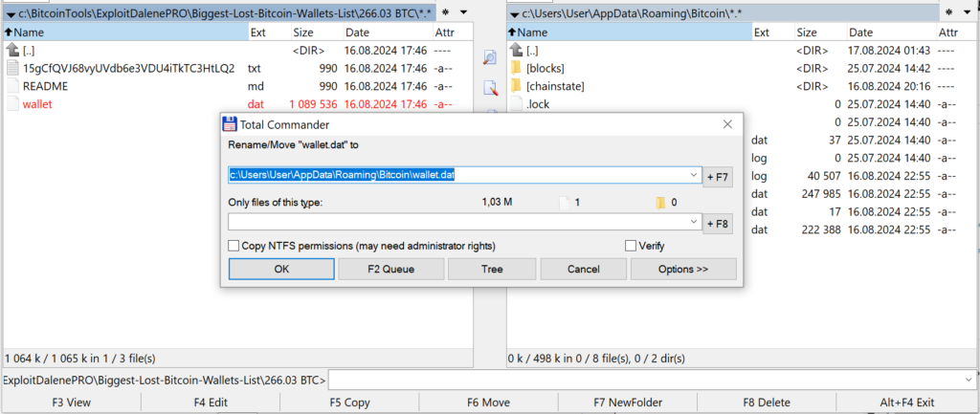
Task: Click right panel status text 0 k / 498 k
Action: tap(596, 359)
